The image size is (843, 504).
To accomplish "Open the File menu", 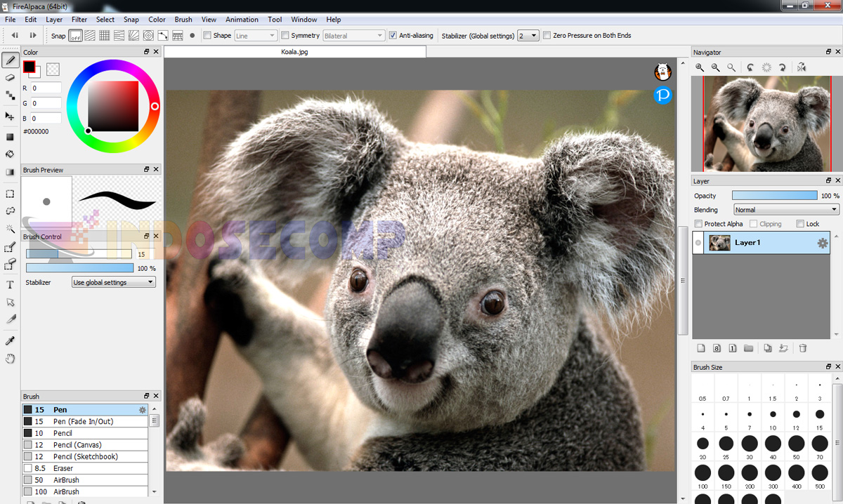I will pos(10,20).
